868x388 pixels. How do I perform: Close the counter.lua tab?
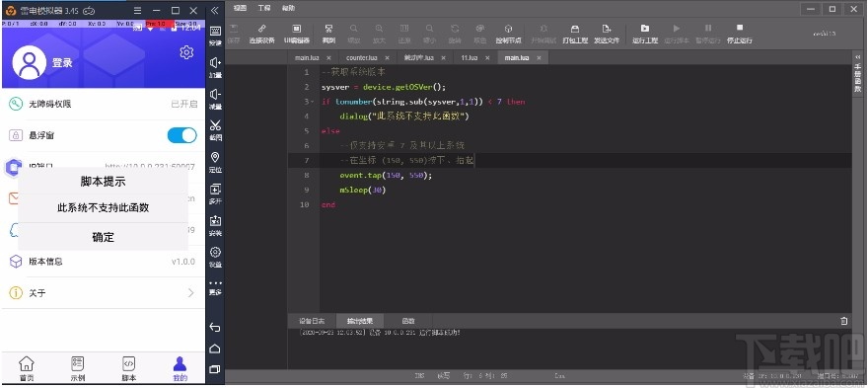(x=387, y=57)
